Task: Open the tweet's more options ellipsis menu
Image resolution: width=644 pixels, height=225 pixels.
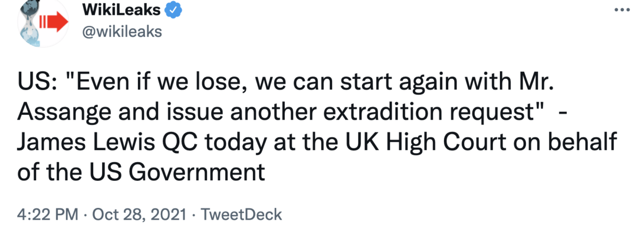Action: tap(622, 11)
